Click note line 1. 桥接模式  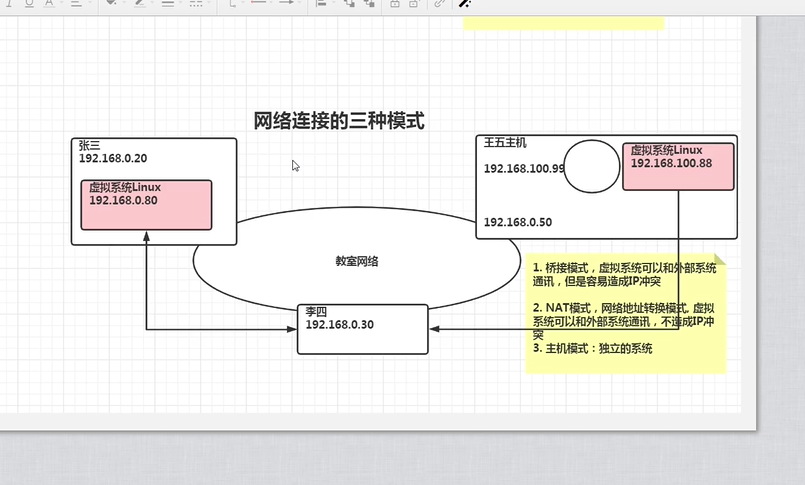624,275
